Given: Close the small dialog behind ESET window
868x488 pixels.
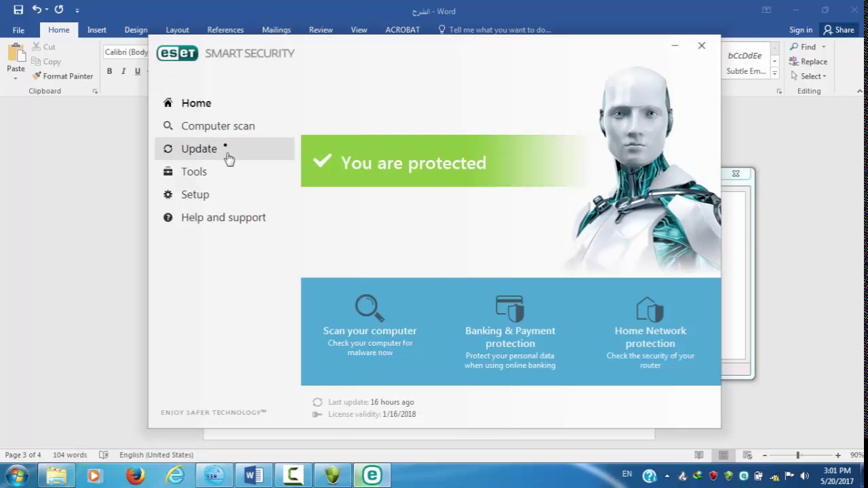Looking at the screenshot, I should [736, 174].
